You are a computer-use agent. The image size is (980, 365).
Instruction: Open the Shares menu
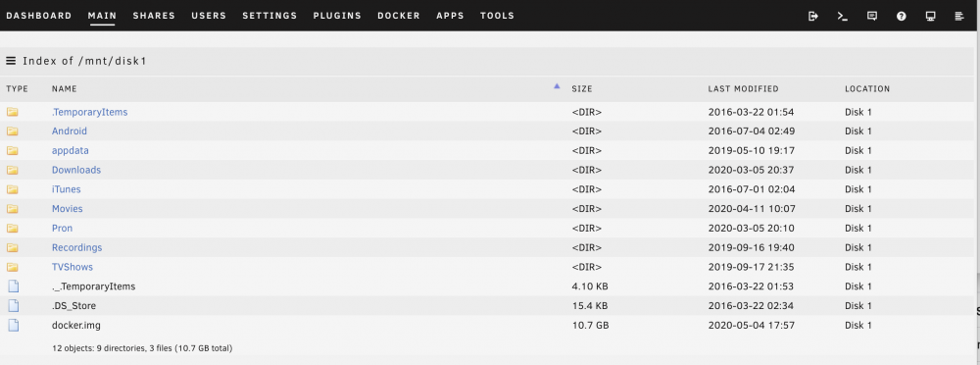tap(154, 16)
